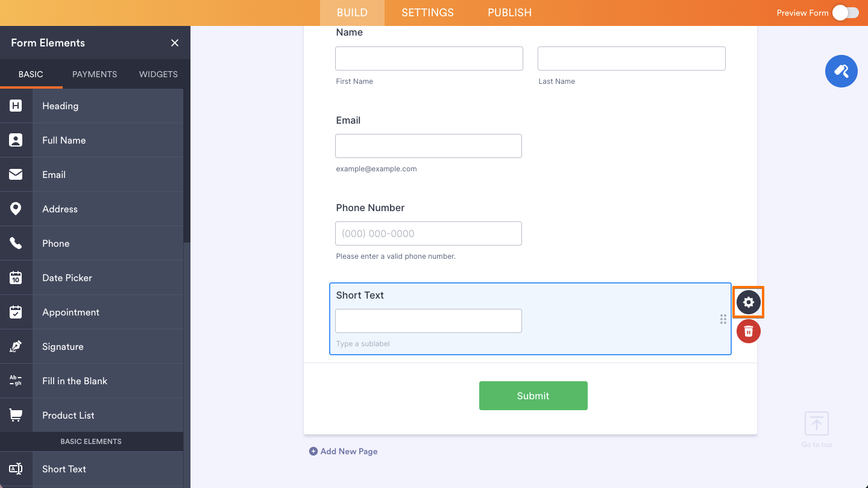
Task: Click the Short Text input box
Action: (x=429, y=321)
